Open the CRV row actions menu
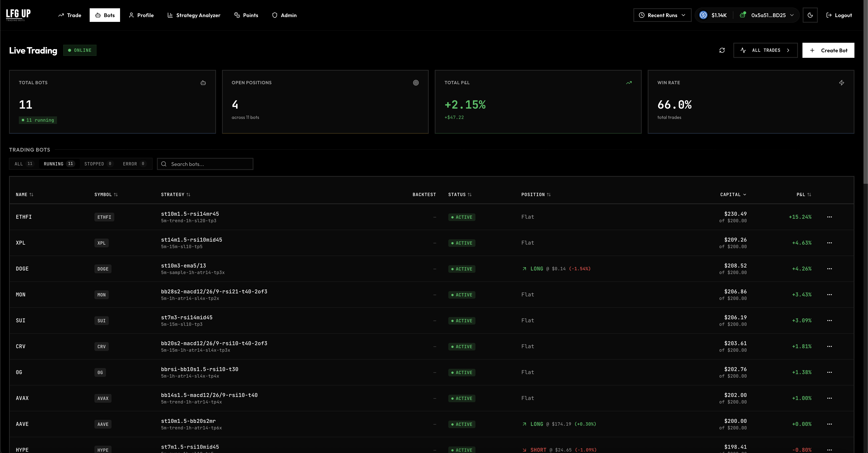The width and height of the screenshot is (868, 453). [x=829, y=346]
